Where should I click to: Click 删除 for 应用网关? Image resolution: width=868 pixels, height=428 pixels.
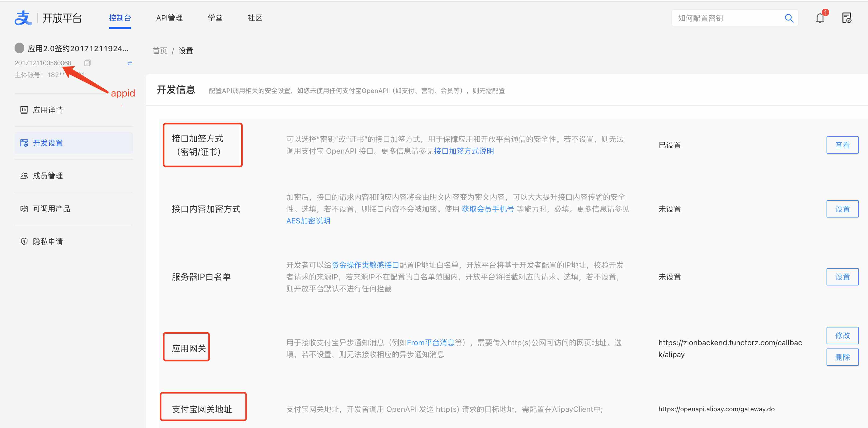click(x=842, y=357)
